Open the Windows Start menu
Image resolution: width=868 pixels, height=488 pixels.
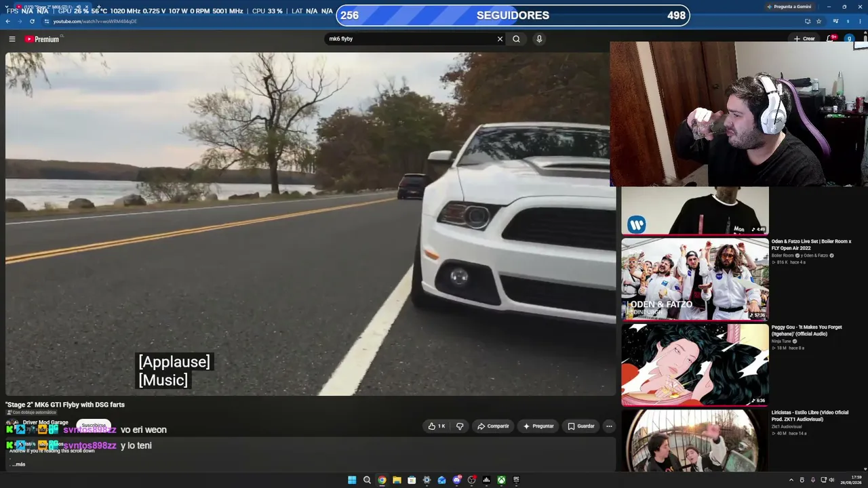[352, 480]
